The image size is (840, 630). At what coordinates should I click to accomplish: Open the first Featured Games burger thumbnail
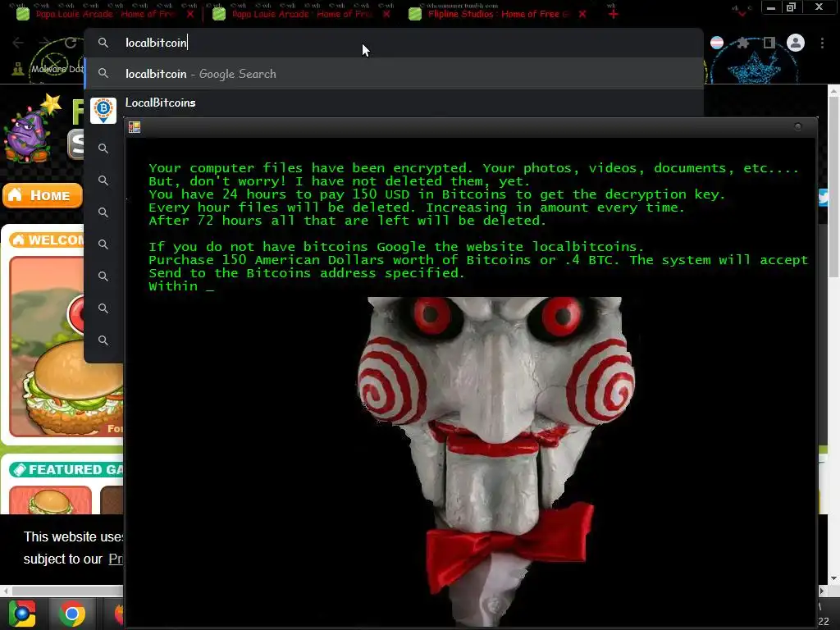(50, 500)
